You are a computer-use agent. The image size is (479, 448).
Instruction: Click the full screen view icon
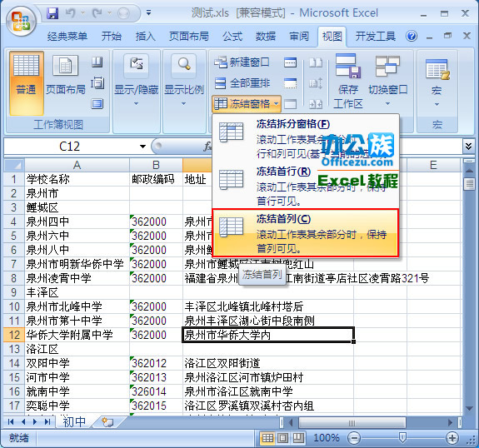point(97,104)
